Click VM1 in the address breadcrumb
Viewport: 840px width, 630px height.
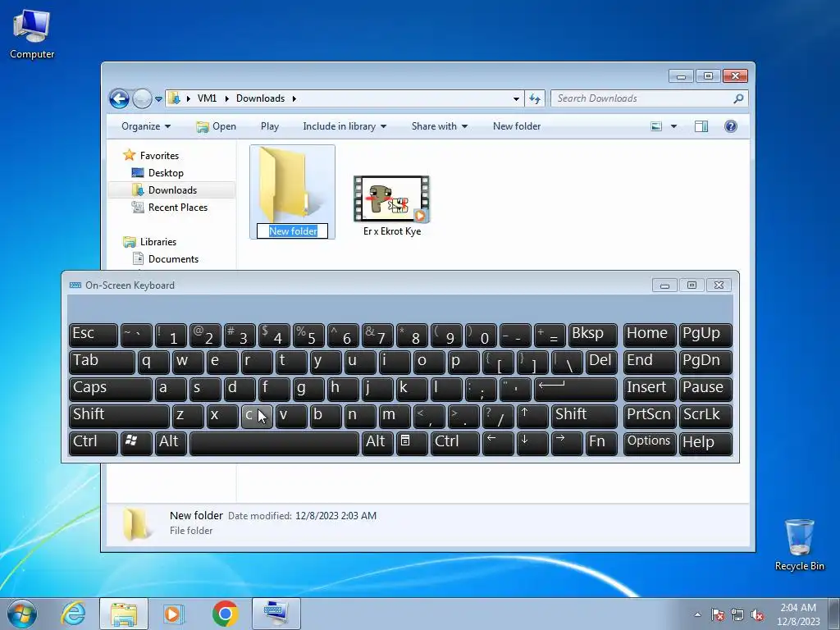point(207,98)
